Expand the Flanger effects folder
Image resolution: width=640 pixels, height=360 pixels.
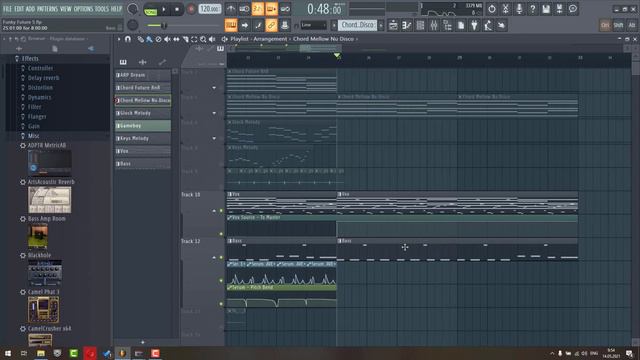pyautogui.click(x=37, y=117)
